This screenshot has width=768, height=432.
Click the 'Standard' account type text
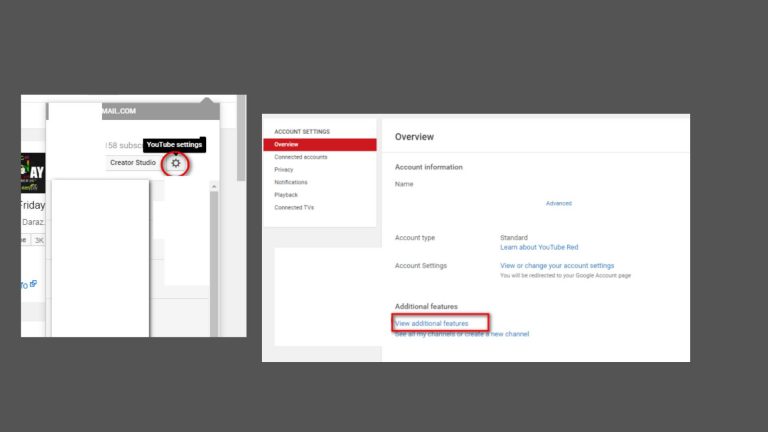tap(514, 238)
